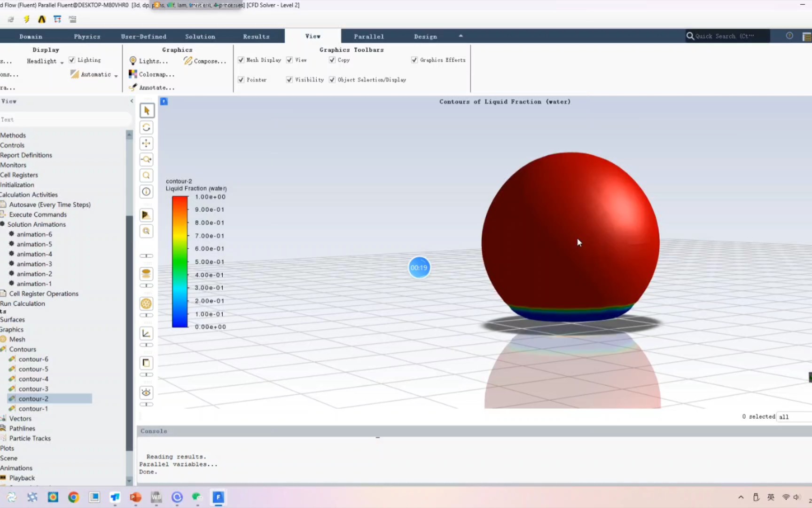Click the rotate view tool

click(146, 127)
